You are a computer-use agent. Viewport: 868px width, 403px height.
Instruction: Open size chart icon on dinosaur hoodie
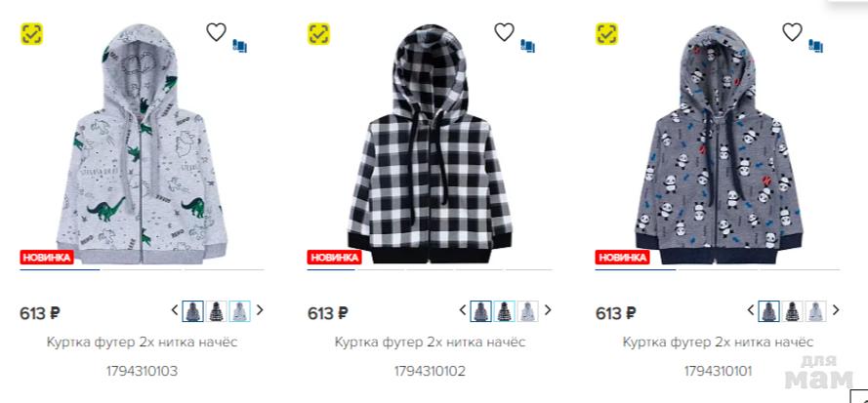point(239,46)
